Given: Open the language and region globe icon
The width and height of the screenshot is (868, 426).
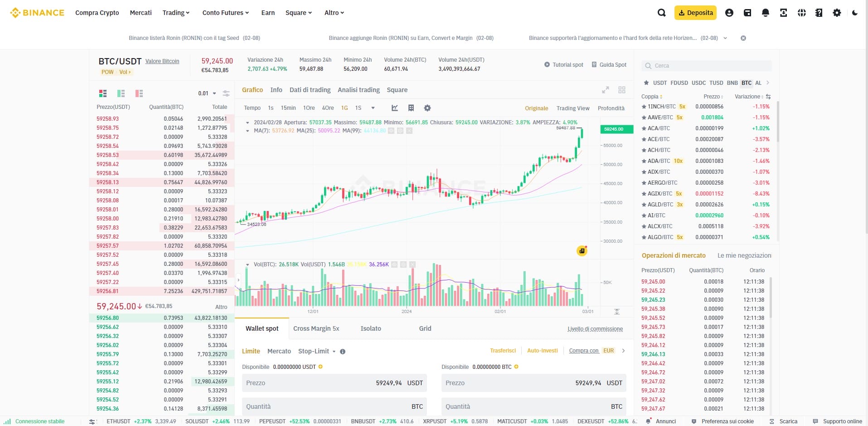Looking at the screenshot, I should click(x=801, y=13).
